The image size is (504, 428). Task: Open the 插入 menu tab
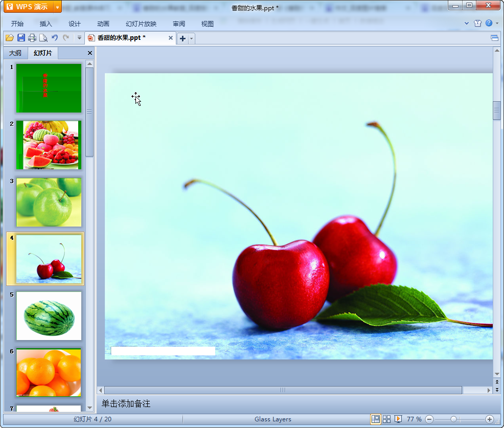click(x=45, y=24)
